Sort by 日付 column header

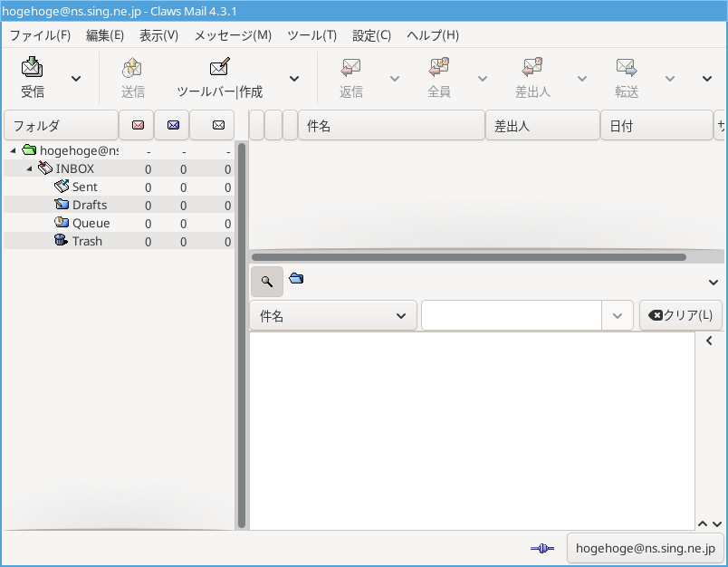coord(656,125)
